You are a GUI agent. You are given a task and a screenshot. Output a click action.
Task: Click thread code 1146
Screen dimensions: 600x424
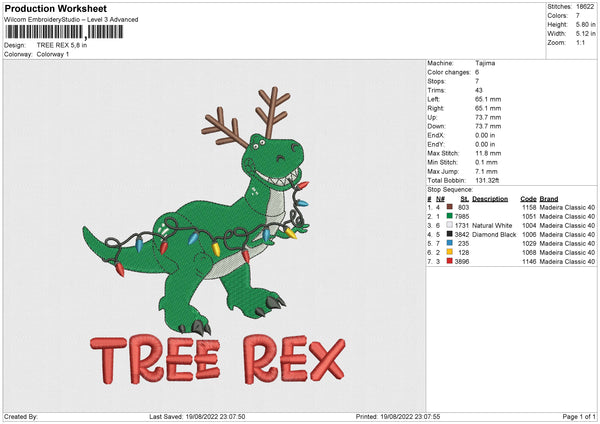click(x=529, y=261)
